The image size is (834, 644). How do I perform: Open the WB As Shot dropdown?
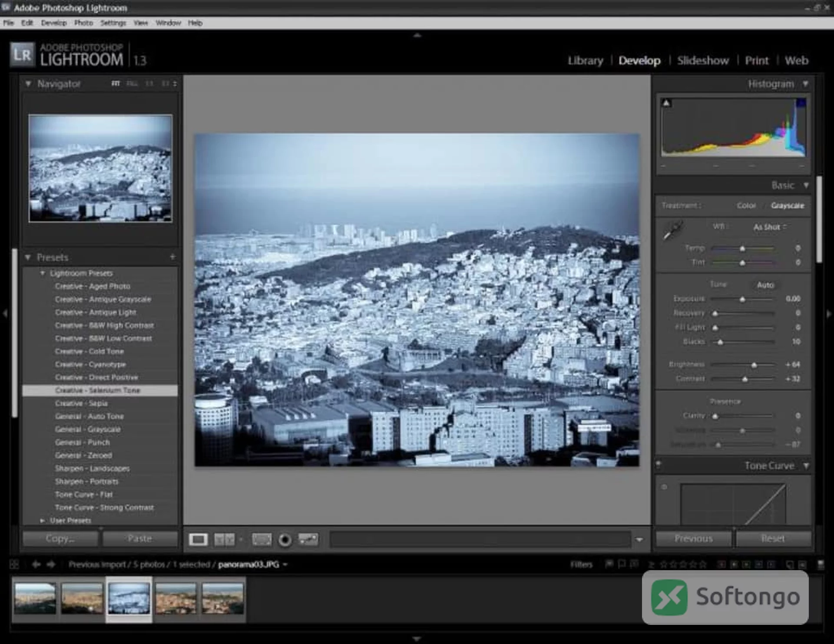click(x=770, y=227)
